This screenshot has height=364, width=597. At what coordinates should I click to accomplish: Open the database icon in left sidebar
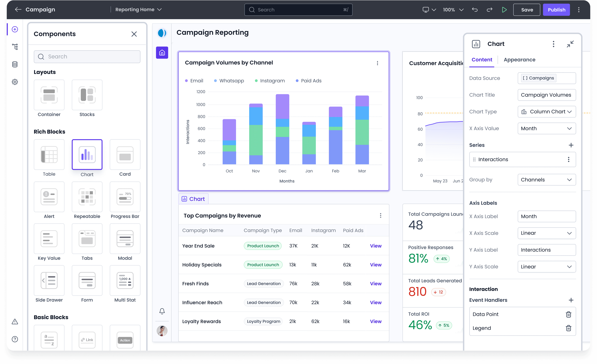coord(15,64)
